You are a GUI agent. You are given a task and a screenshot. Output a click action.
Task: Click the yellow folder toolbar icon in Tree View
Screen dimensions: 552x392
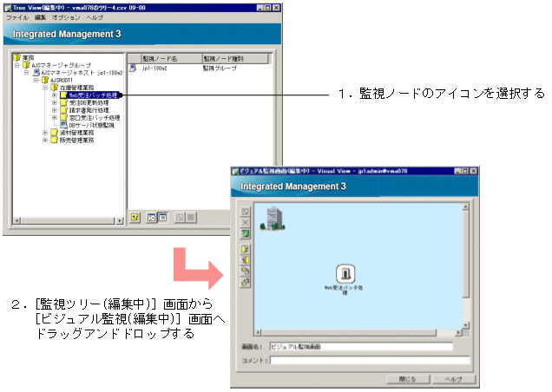click(135, 218)
